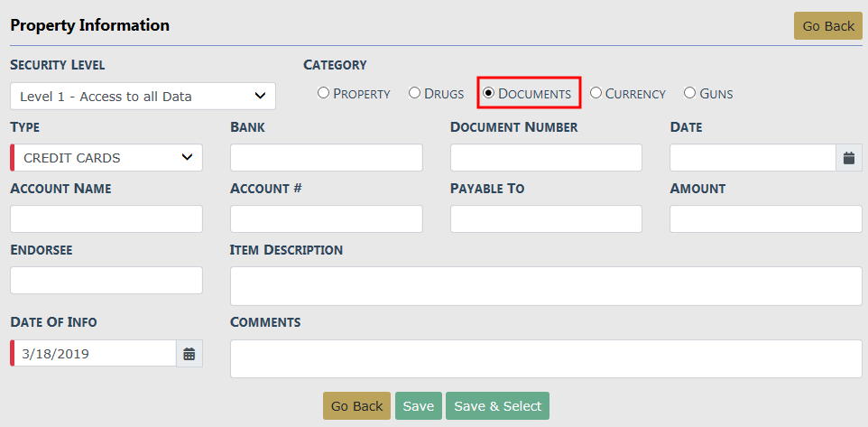The width and height of the screenshot is (868, 427).
Task: Focus the Account Name text box
Action: click(106, 219)
